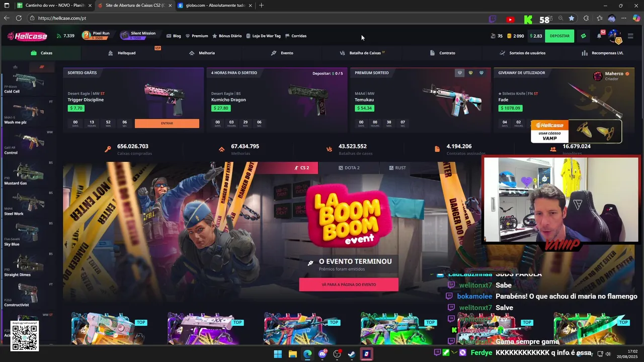Screen dimensions: 644x362
Task: Select the red live-drops filter icon in sidebar
Action: pos(42,67)
